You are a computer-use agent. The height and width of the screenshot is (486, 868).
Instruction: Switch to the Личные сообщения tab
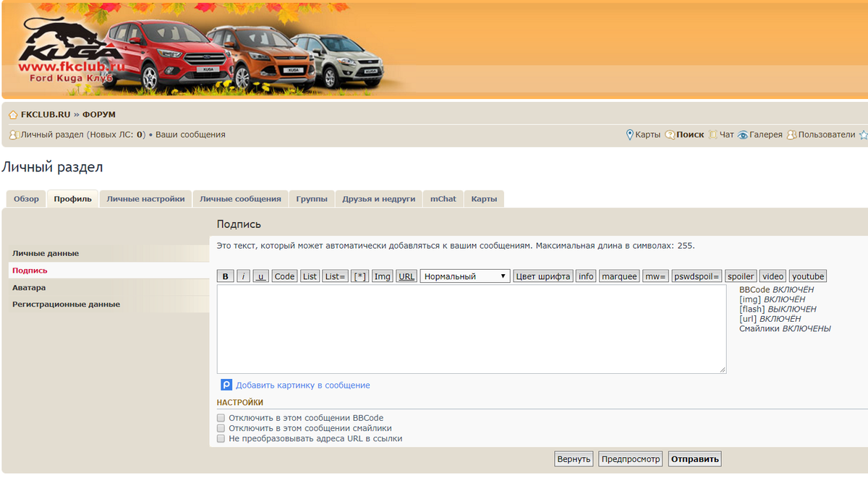[x=240, y=199]
